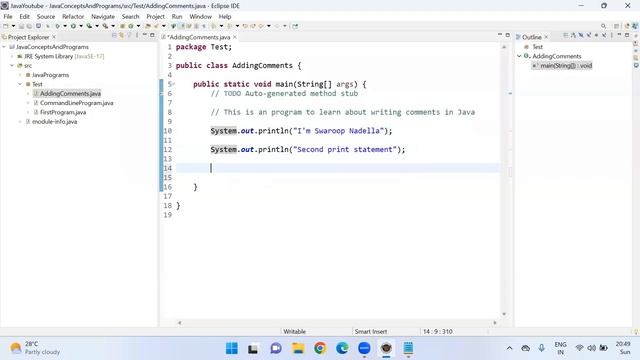Start debugging with the Debug toolbar icon
Screen dimensions: 640x360
point(57,26)
